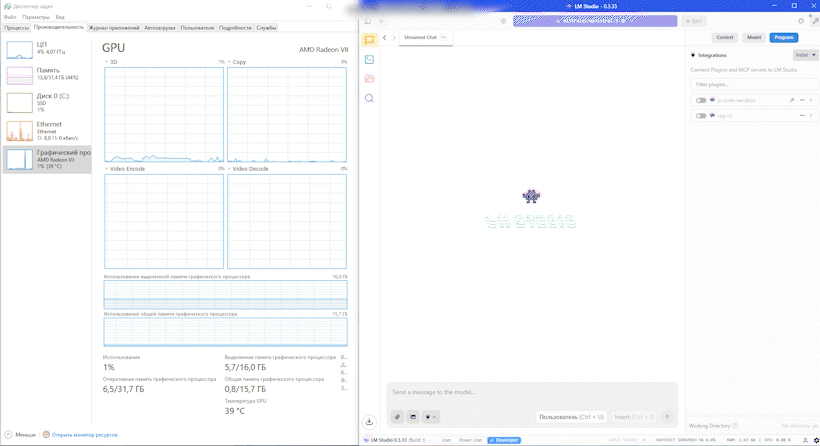Image resolution: width=820 pixels, height=446 pixels.
Task: Expand the rag-v1 plugin chevron
Action: [811, 116]
